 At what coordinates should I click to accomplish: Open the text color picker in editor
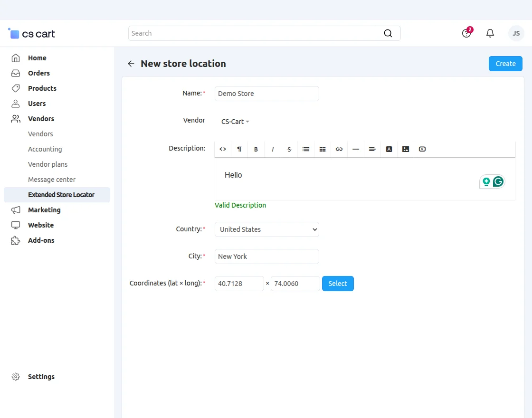tap(389, 149)
